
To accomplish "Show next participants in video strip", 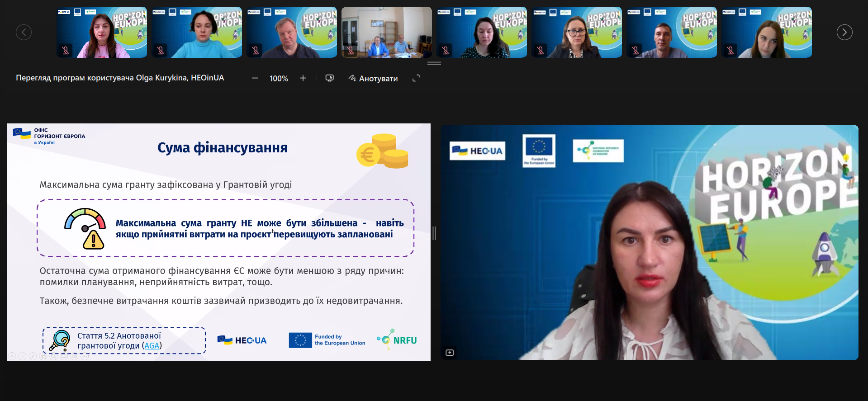I will 844,32.
